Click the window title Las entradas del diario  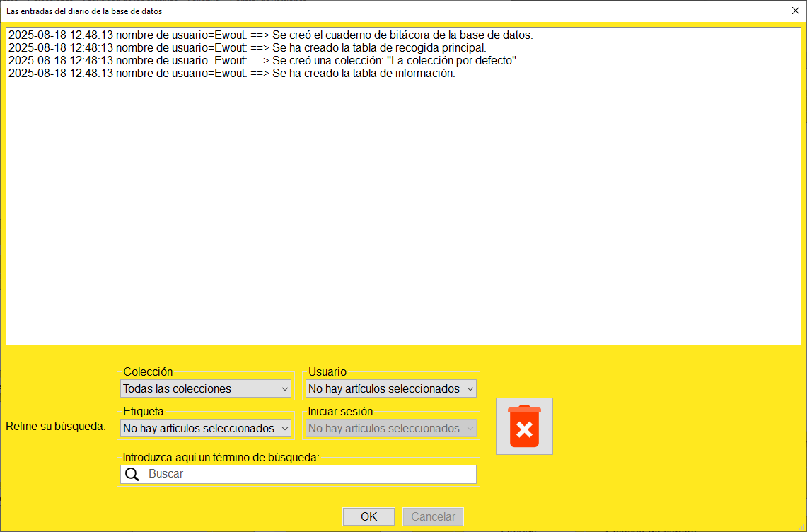84,11
